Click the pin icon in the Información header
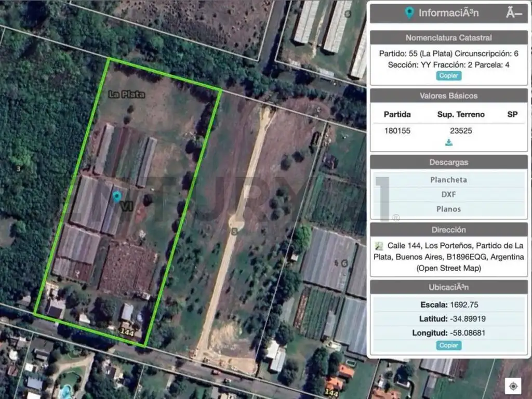This screenshot has width=532, height=399. coord(409,13)
